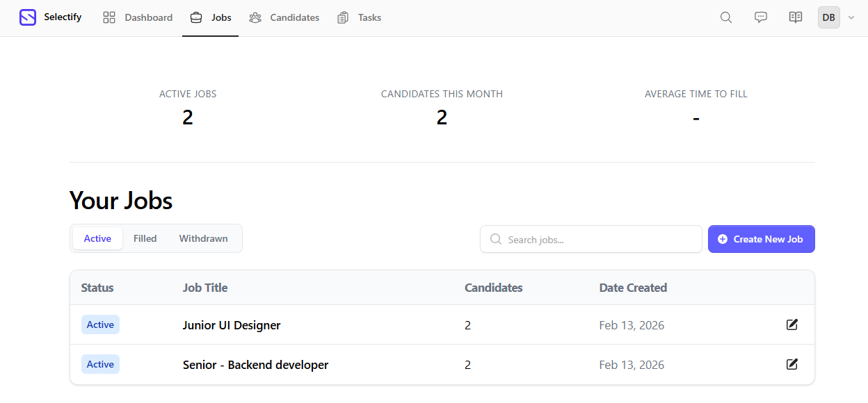Click Active badge for Junior UI Designer

click(x=100, y=324)
